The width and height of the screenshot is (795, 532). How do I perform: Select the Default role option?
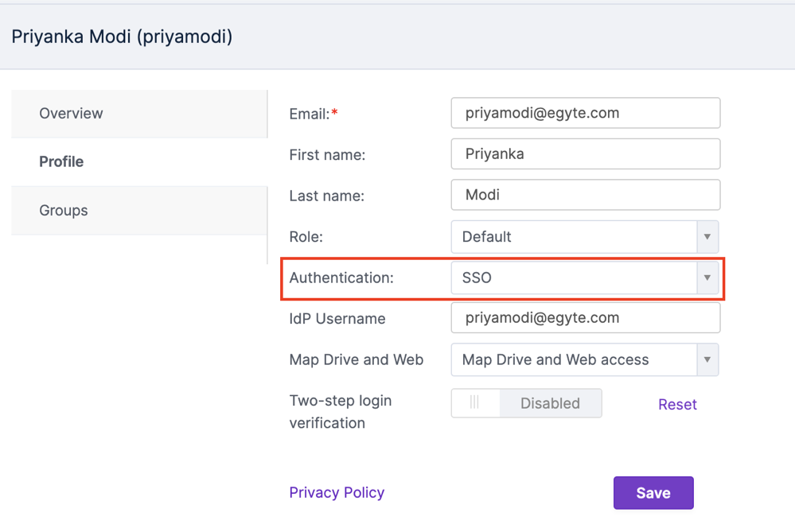click(x=573, y=236)
